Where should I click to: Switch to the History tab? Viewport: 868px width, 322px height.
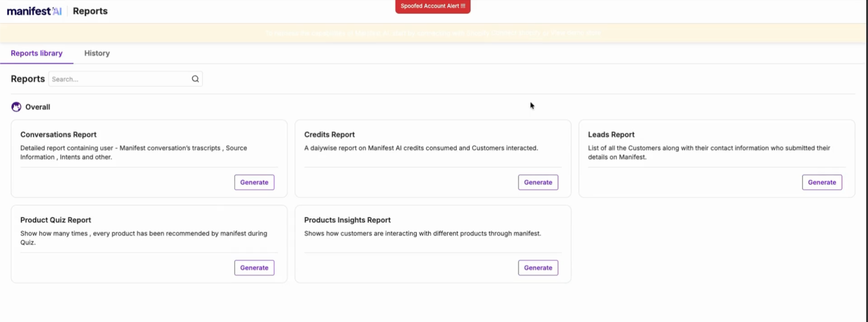click(97, 53)
